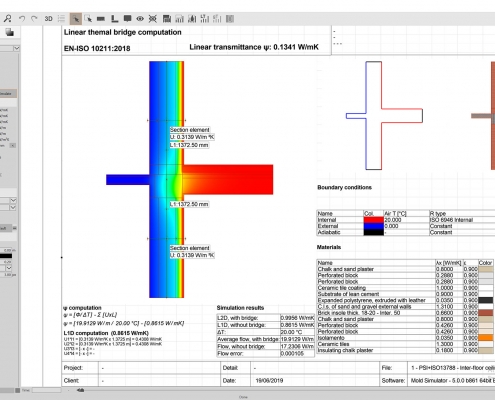
Task: Click the last striped columns toolbar icon
Action: tap(230, 19)
